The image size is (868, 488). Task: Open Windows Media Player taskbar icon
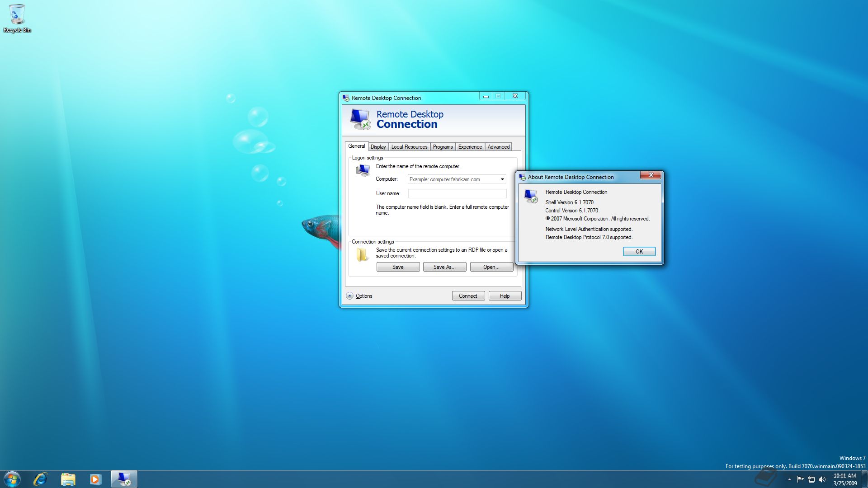(x=95, y=479)
